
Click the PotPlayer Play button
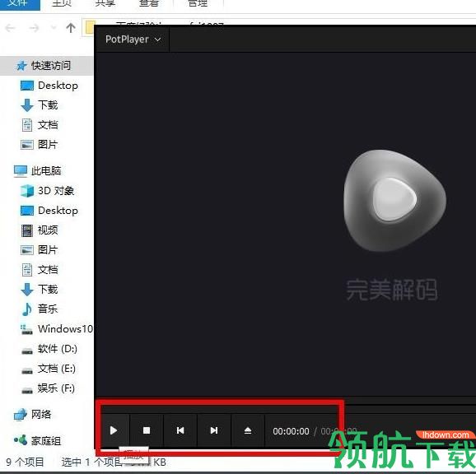[x=114, y=430]
